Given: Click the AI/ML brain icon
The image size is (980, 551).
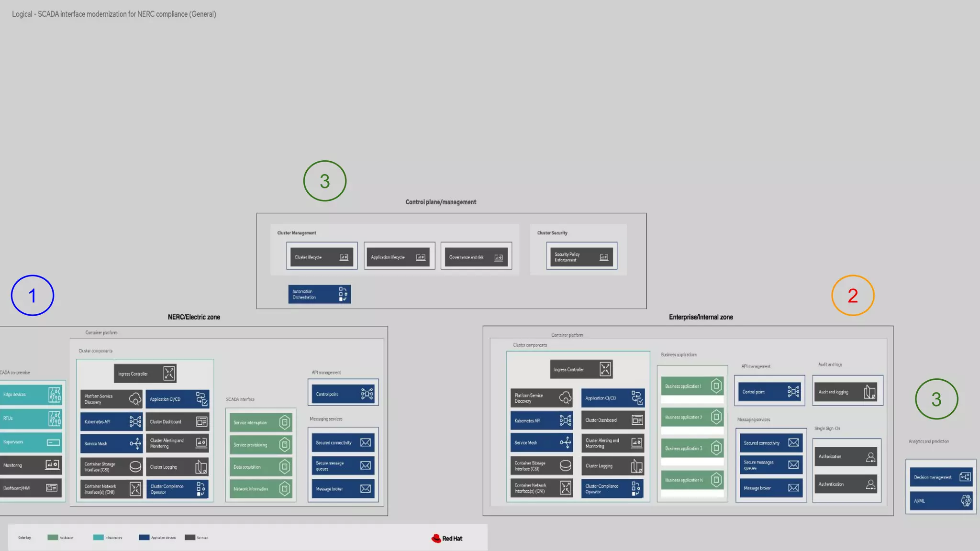Looking at the screenshot, I should click(966, 501).
